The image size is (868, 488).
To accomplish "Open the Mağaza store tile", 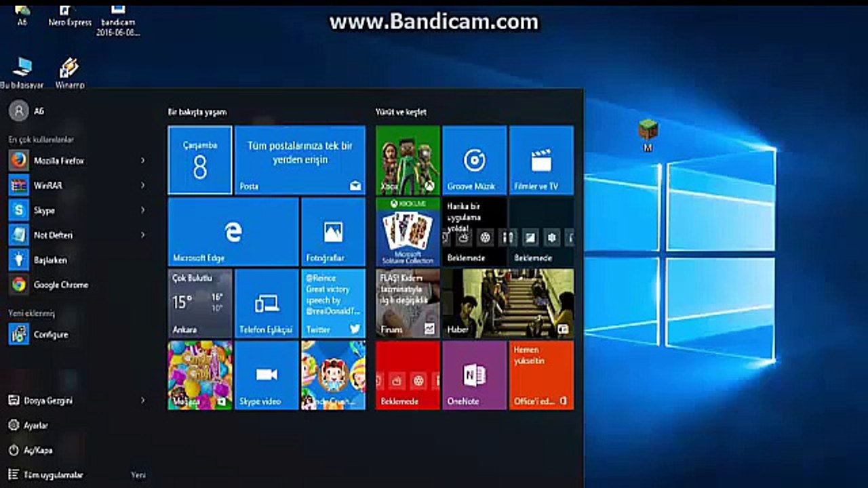I will [x=200, y=375].
